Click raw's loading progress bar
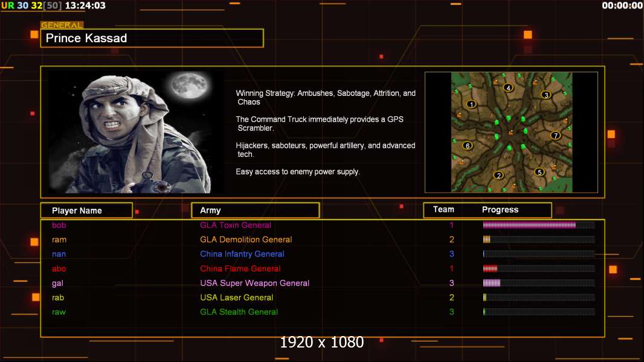The width and height of the screenshot is (644, 362). [539, 311]
